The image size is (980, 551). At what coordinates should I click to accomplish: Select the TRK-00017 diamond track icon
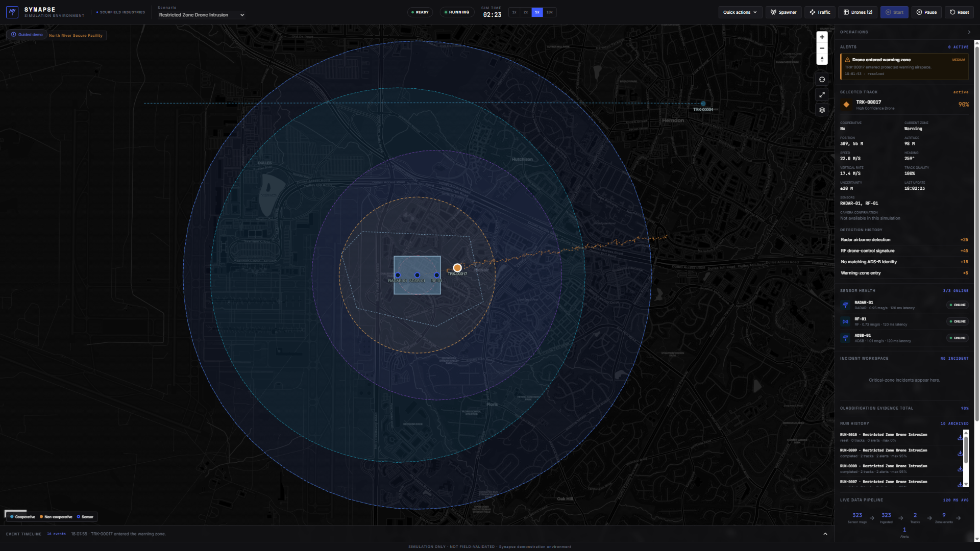[846, 105]
